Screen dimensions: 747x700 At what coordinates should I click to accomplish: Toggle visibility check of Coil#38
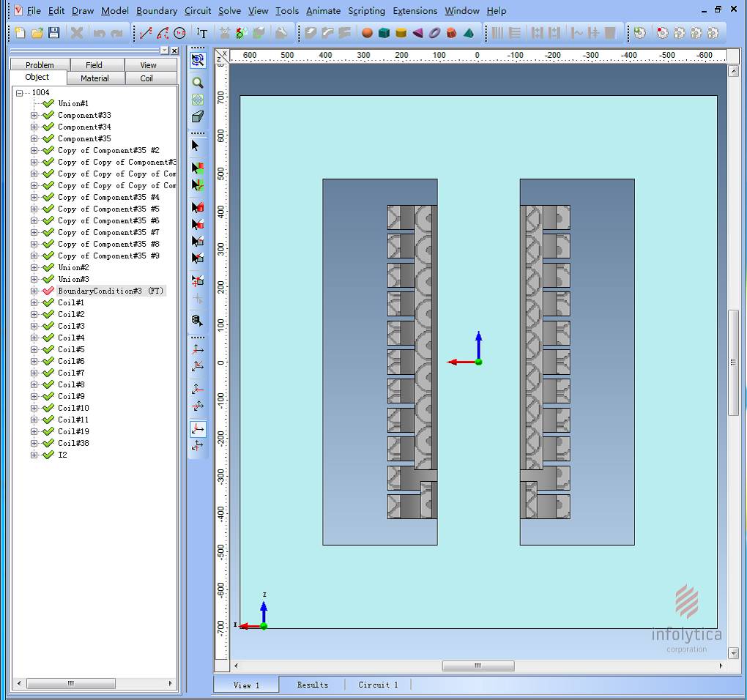(x=48, y=443)
